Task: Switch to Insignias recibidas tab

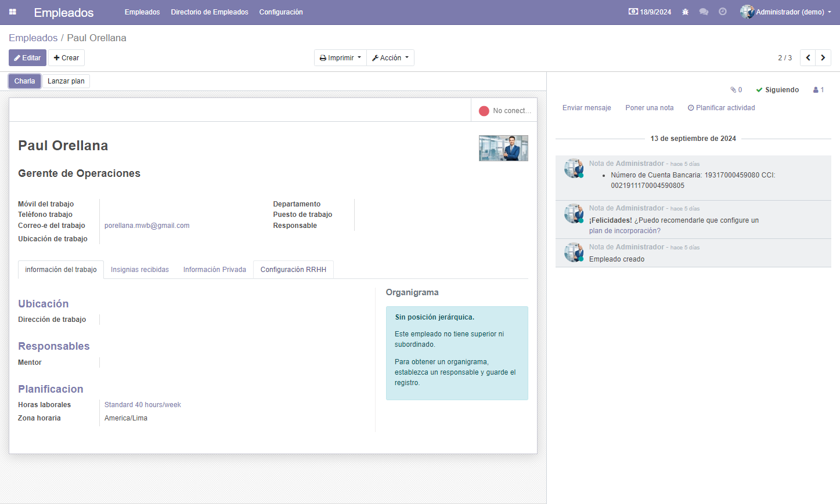Action: [140, 270]
